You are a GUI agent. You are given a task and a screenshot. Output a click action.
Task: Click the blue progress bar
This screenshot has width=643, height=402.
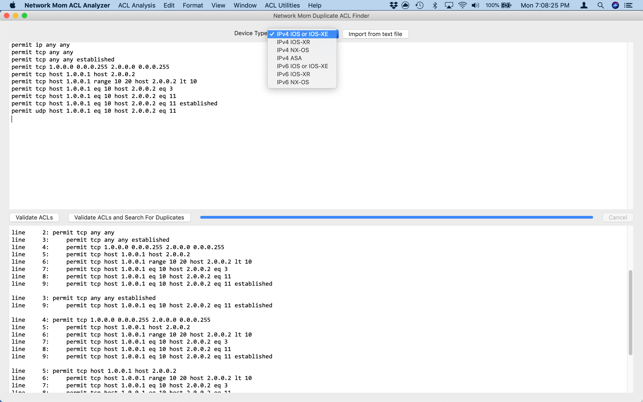[x=397, y=217]
